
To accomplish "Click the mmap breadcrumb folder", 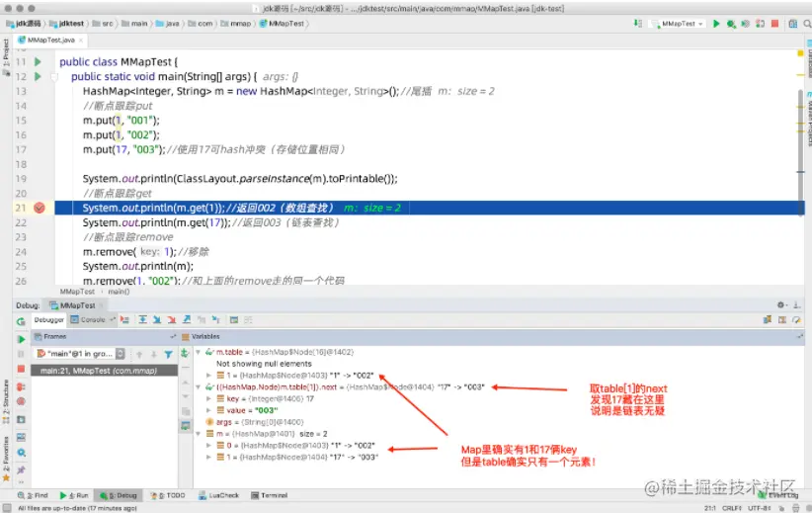I will (236, 24).
